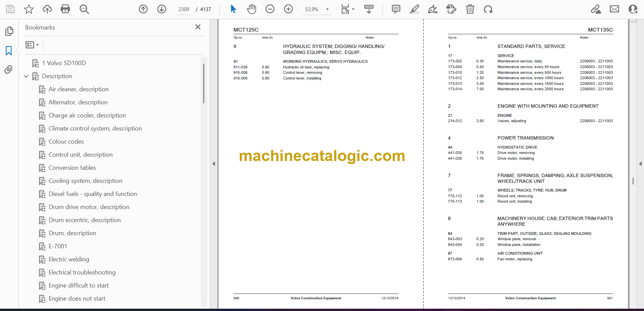
Task: Toggle the page thumbnails panel
Action: pyautogui.click(x=9, y=31)
